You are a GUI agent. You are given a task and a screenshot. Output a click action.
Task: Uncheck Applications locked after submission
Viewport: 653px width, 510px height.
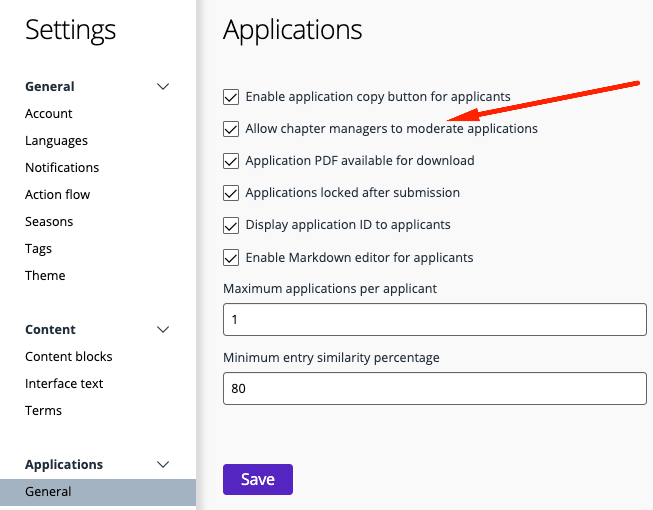231,193
